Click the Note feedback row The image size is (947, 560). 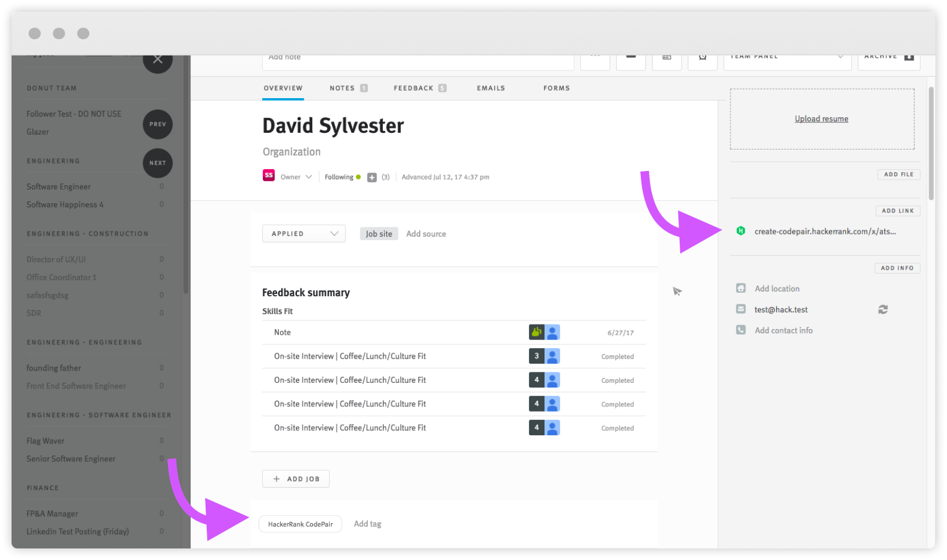(x=454, y=333)
